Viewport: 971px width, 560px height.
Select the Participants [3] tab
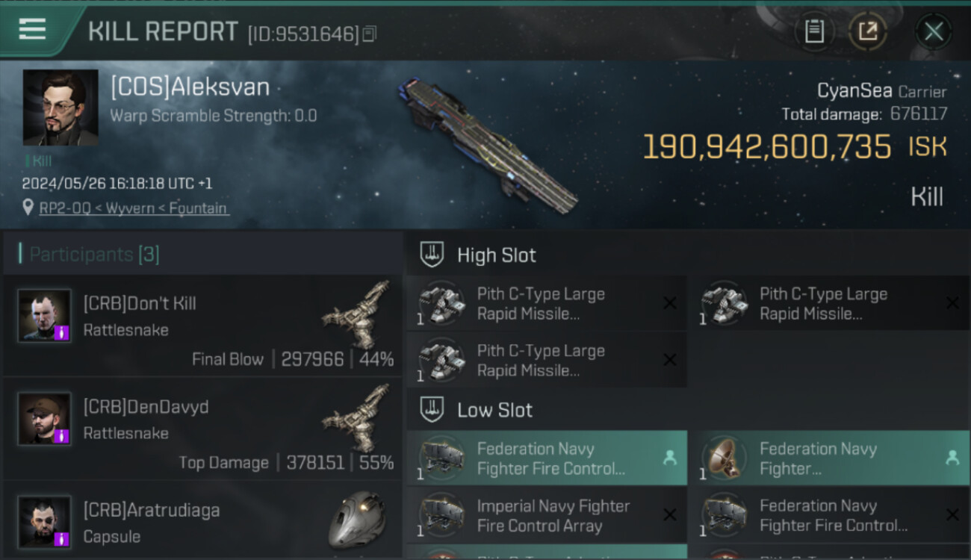[x=95, y=255]
